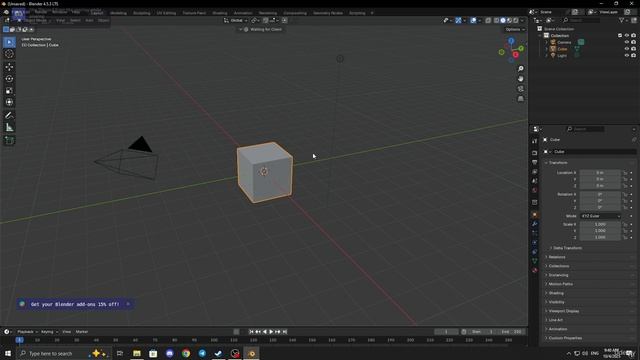The width and height of the screenshot is (640, 360).
Task: Click the blue Z axis on navigation gizmo
Action: (x=511, y=41)
